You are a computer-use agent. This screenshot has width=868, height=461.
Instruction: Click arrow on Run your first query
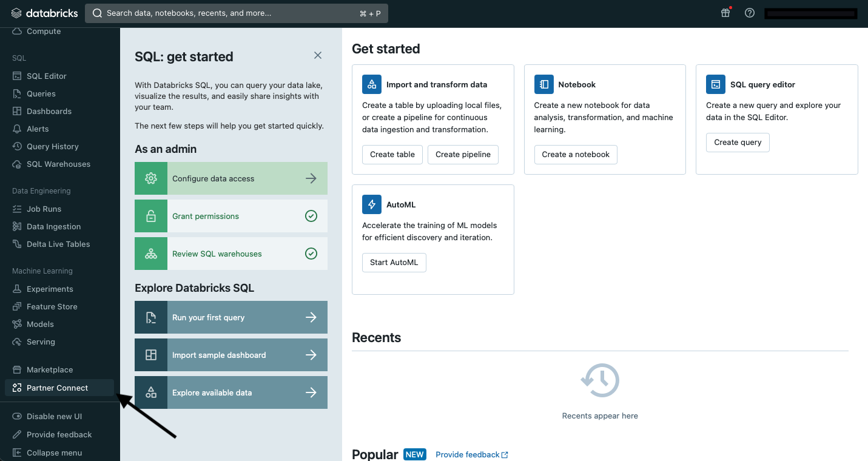point(311,317)
